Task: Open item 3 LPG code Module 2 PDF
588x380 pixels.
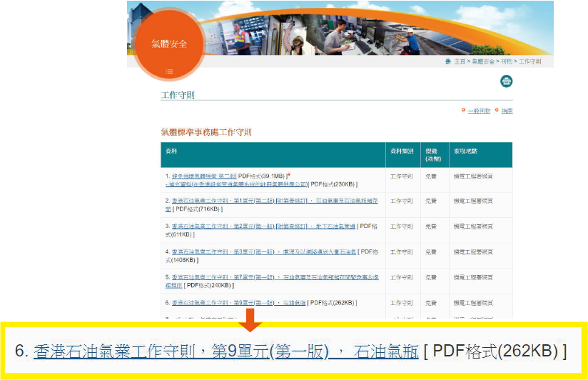Action: click(x=235, y=226)
